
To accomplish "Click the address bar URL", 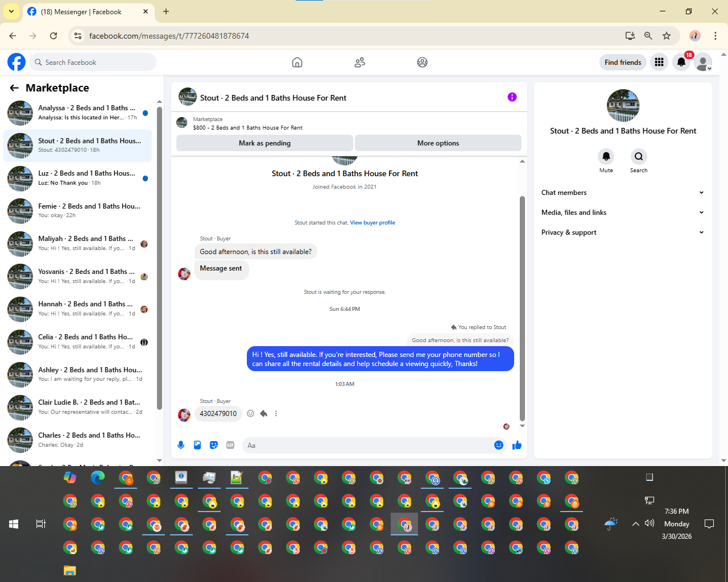I will pyautogui.click(x=169, y=36).
